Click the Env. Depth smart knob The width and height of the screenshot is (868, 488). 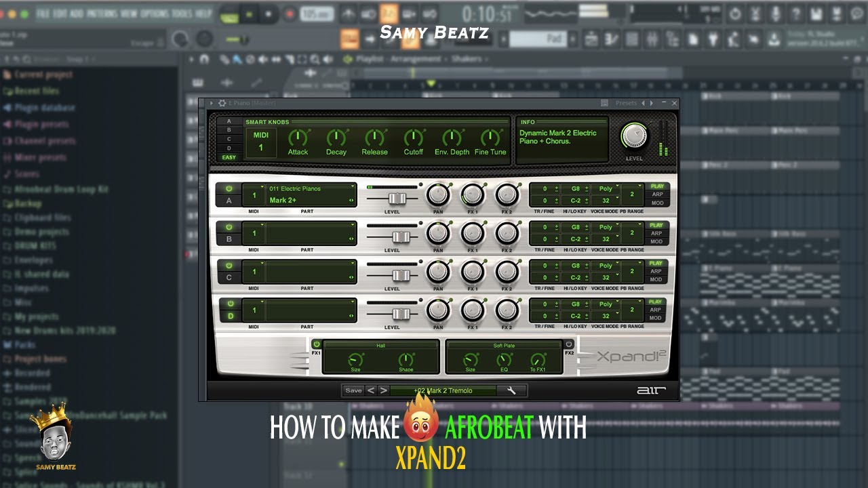452,138
